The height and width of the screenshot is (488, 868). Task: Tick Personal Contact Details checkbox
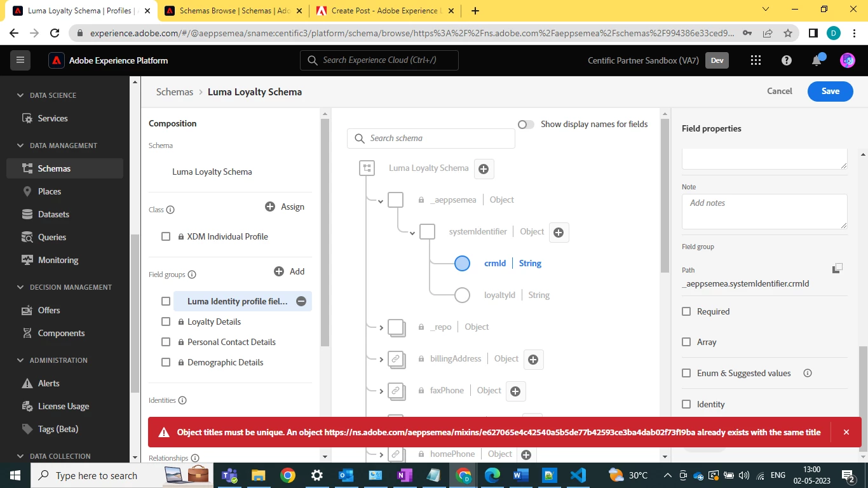pyautogui.click(x=166, y=342)
